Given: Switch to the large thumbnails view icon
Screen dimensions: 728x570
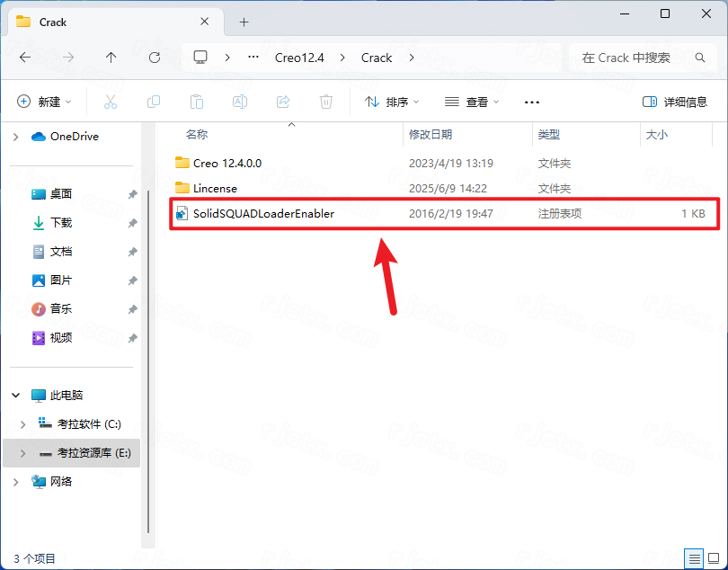Looking at the screenshot, I should [714, 558].
